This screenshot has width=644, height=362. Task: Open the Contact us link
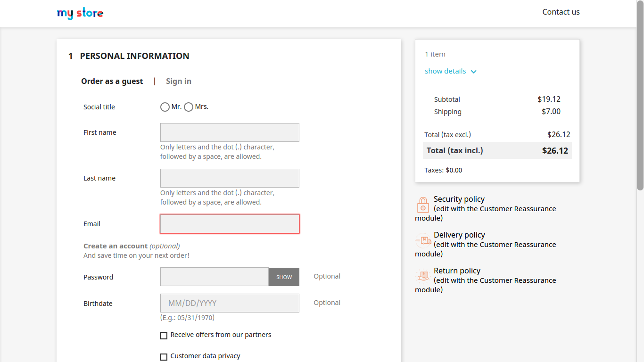[561, 12]
